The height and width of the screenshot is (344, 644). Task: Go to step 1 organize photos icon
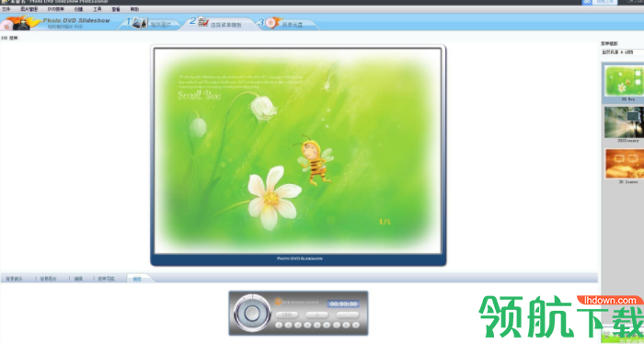coord(140,23)
